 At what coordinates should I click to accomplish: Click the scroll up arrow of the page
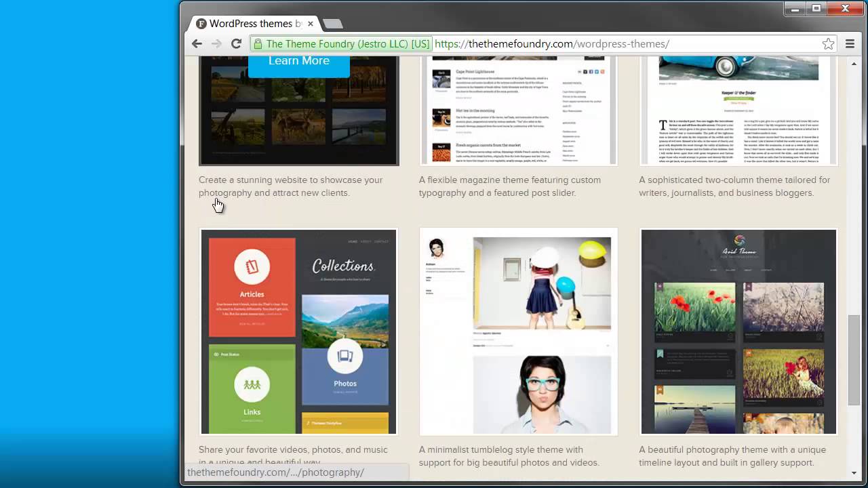854,62
